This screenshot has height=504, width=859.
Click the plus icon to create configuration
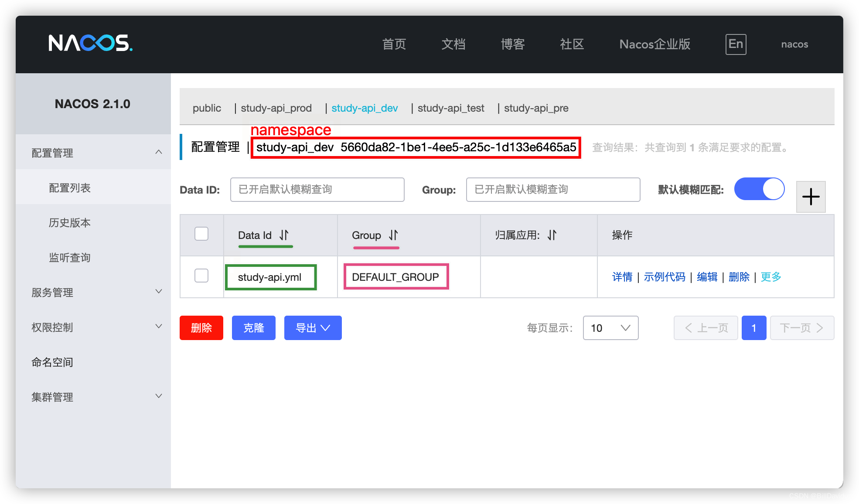point(811,197)
